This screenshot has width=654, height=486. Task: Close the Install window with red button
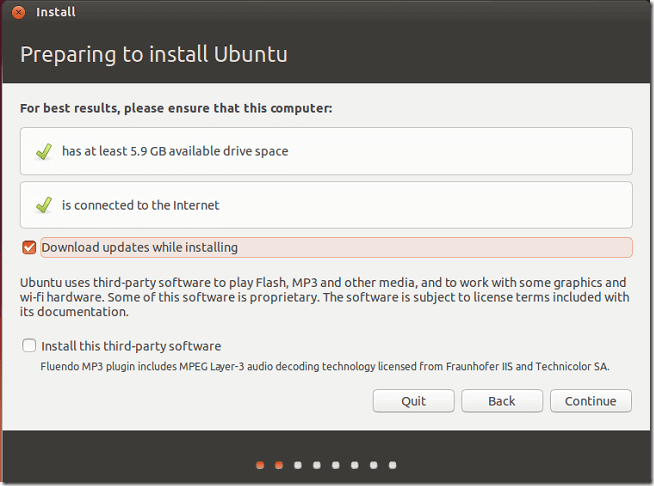pos(18,12)
